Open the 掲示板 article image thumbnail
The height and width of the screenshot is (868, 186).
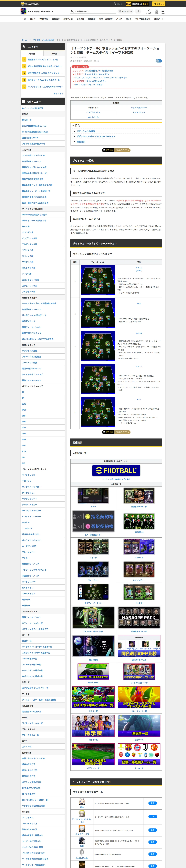tap(93, 726)
